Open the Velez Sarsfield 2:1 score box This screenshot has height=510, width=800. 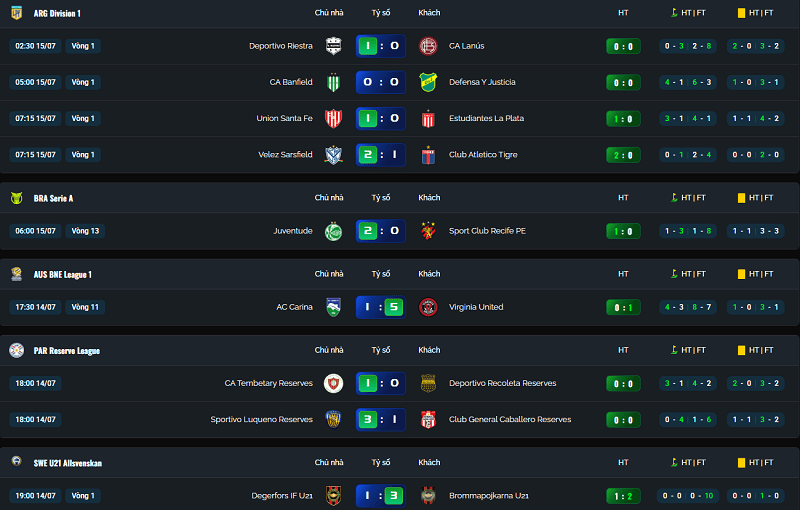381,155
